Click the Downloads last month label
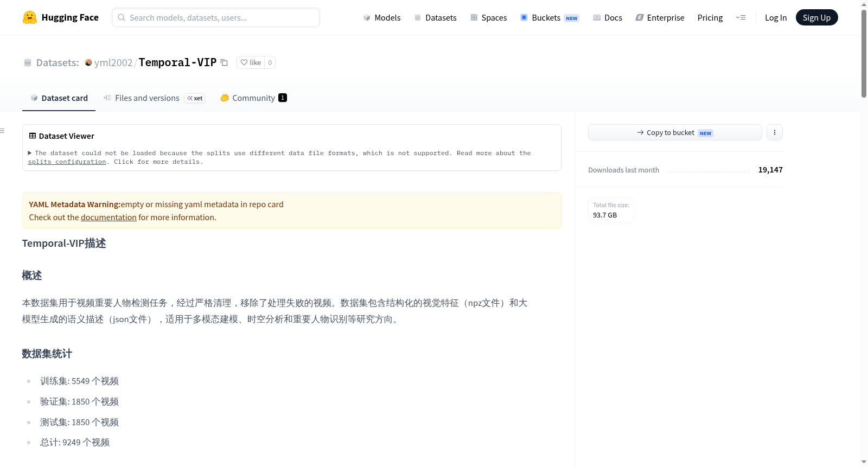 coord(624,170)
